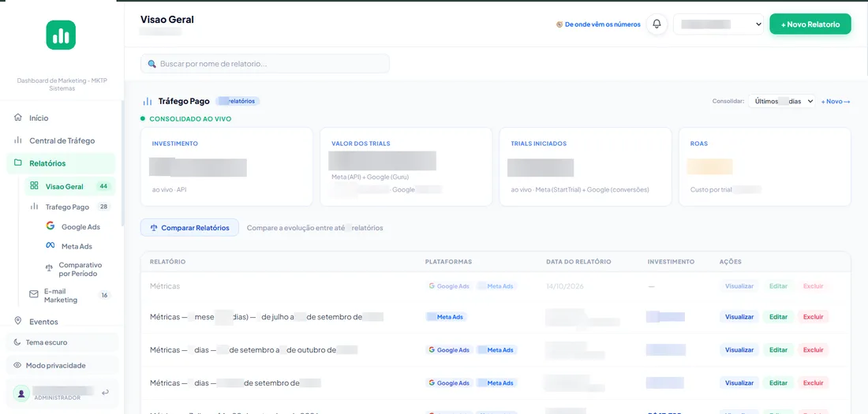Screen dimensions: 868x414
Task: Click the ADMINISTRADOR role label
Action: point(57,398)
